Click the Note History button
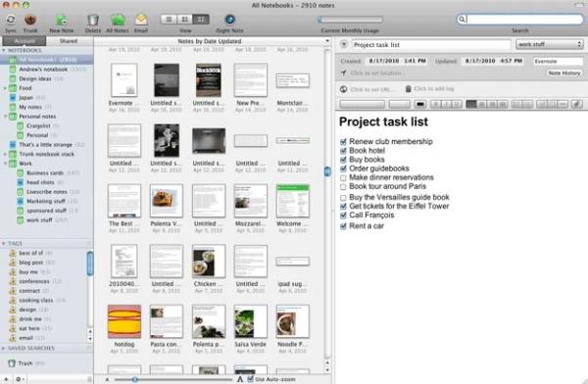This screenshot has height=384, width=588. point(564,73)
